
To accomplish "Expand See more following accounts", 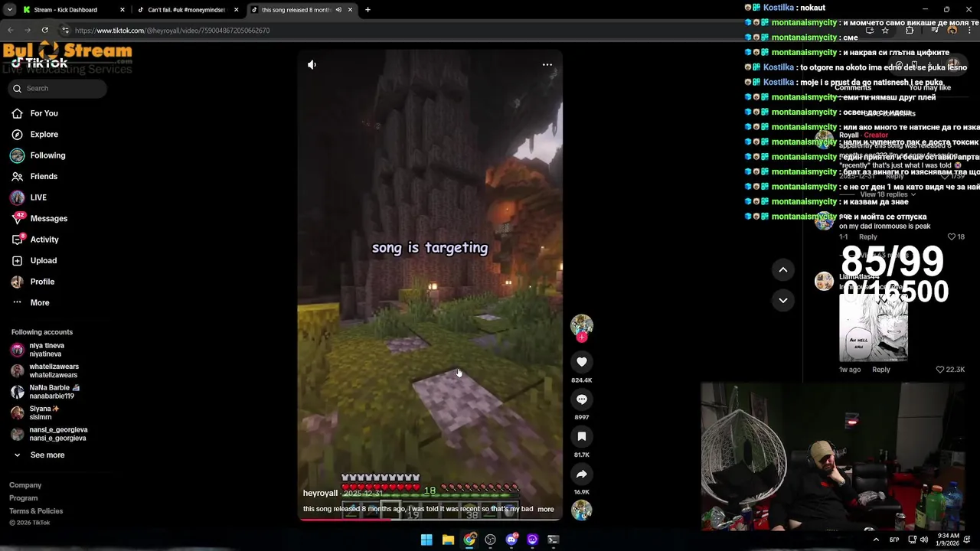I will click(47, 455).
